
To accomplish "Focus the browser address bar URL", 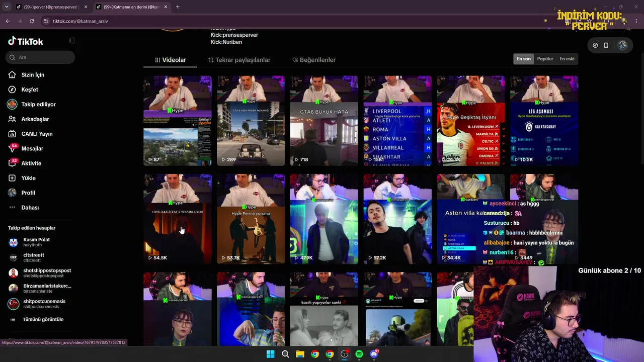I will click(x=80, y=21).
